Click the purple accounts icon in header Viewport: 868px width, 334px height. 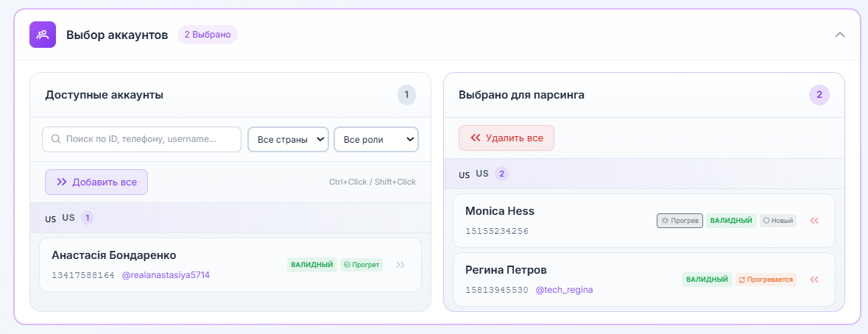tap(43, 35)
